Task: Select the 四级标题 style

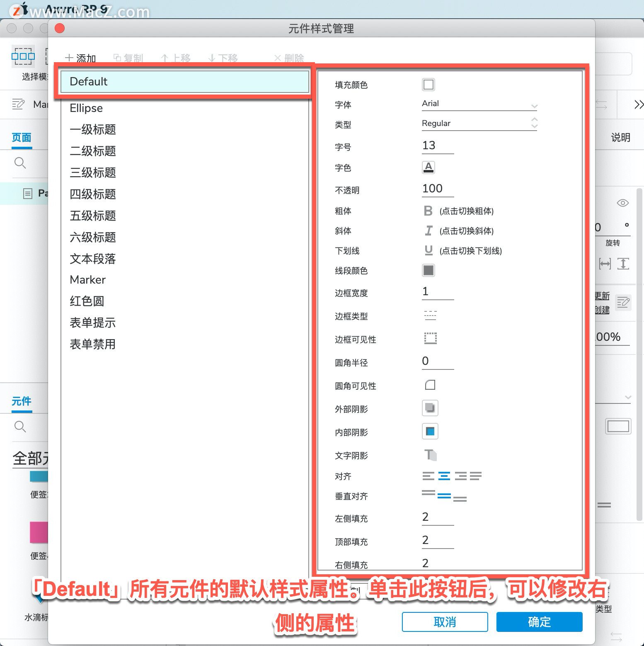Action: point(185,194)
